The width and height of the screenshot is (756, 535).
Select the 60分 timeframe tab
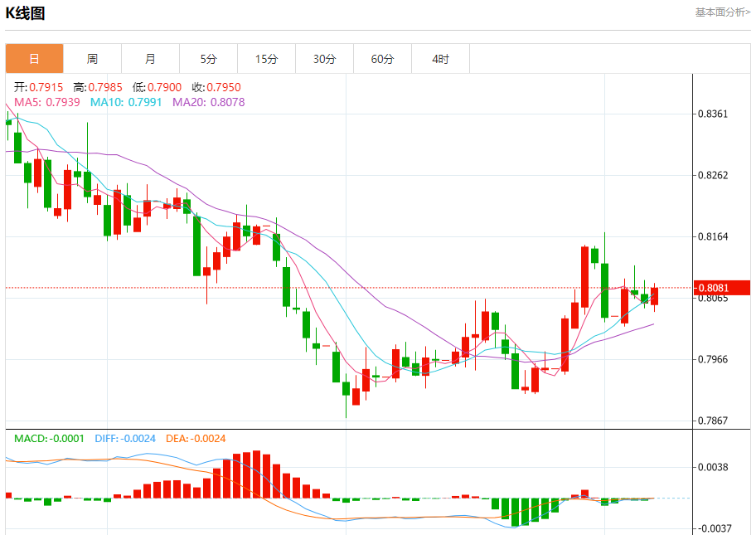coord(382,59)
